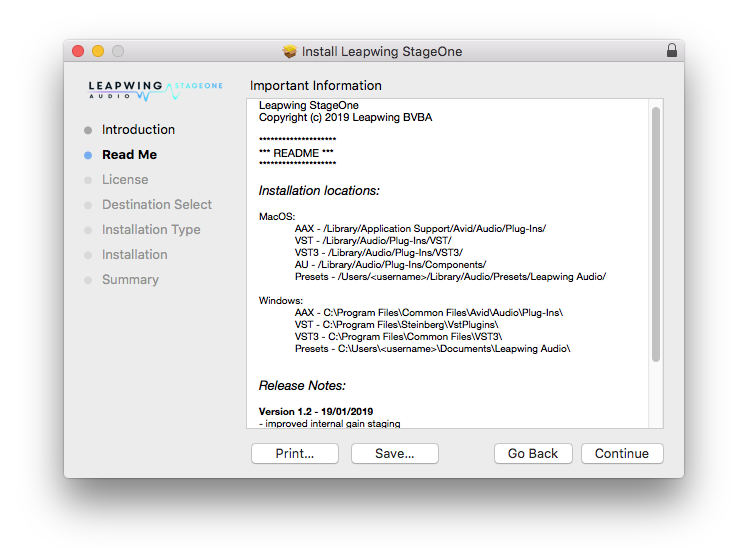Select the Installation step
Viewport: 740px width, 548px height.
[135, 255]
